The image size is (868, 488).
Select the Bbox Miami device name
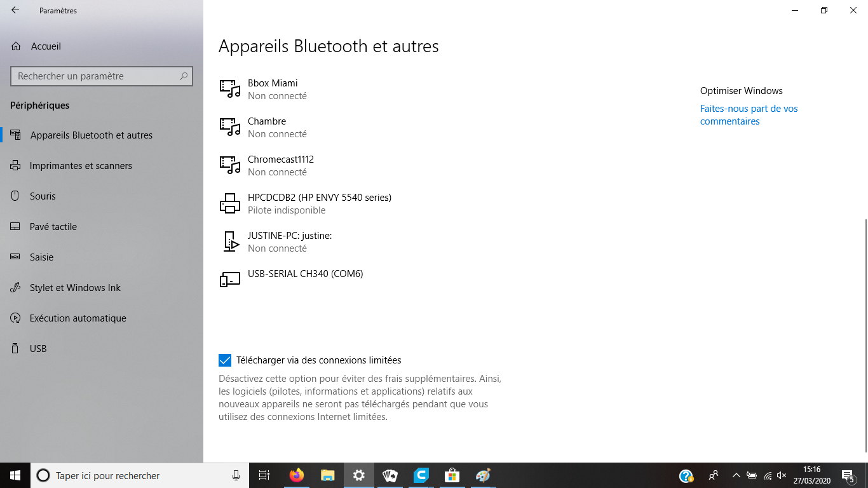point(273,83)
